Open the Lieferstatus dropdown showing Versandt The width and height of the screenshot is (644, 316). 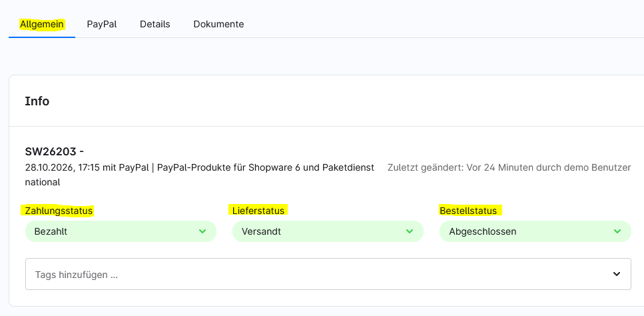click(x=328, y=231)
